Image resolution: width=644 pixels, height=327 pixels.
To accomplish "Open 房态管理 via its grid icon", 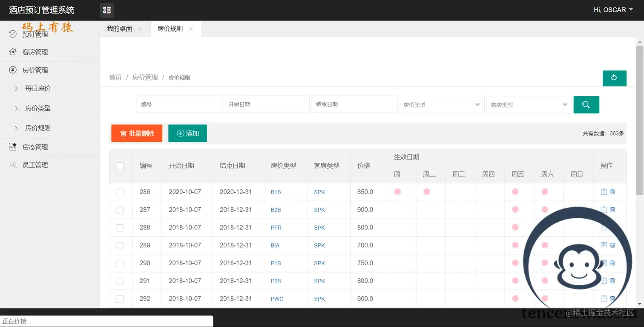I will (13, 147).
